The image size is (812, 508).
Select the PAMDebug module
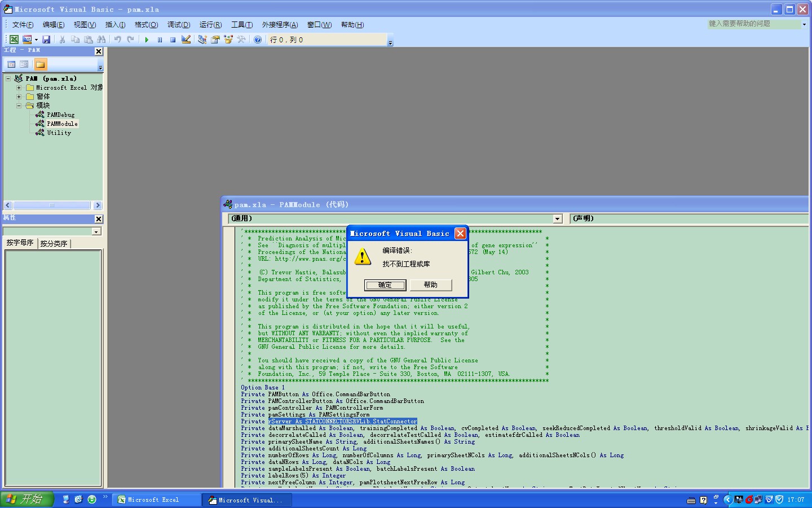coord(60,115)
